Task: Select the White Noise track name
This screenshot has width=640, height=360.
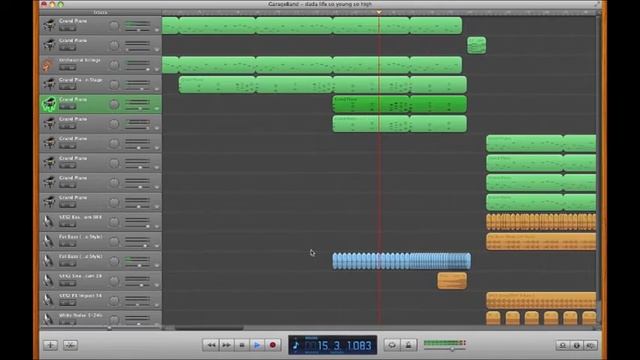Action: point(80,315)
